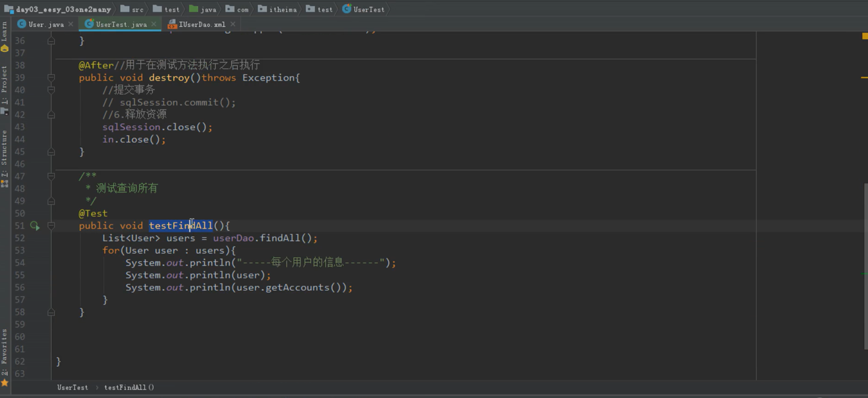Click the UserTest class icon in breadcrumb

tap(346, 9)
